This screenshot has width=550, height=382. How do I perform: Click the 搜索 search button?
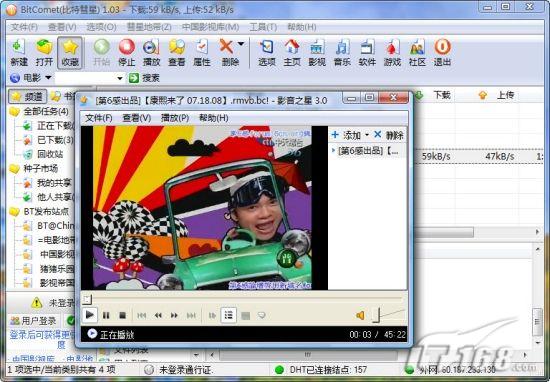pos(144,78)
